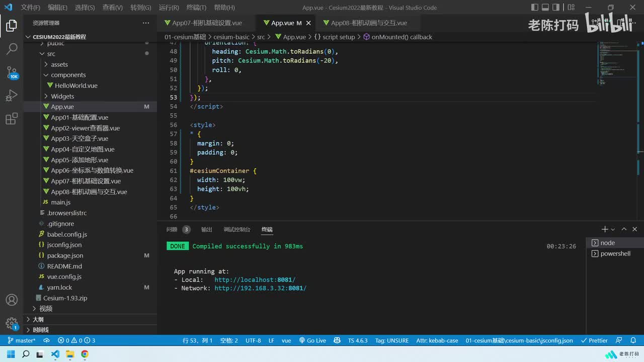Switch to the App07-相机基础设置.vue tab

click(x=207, y=23)
